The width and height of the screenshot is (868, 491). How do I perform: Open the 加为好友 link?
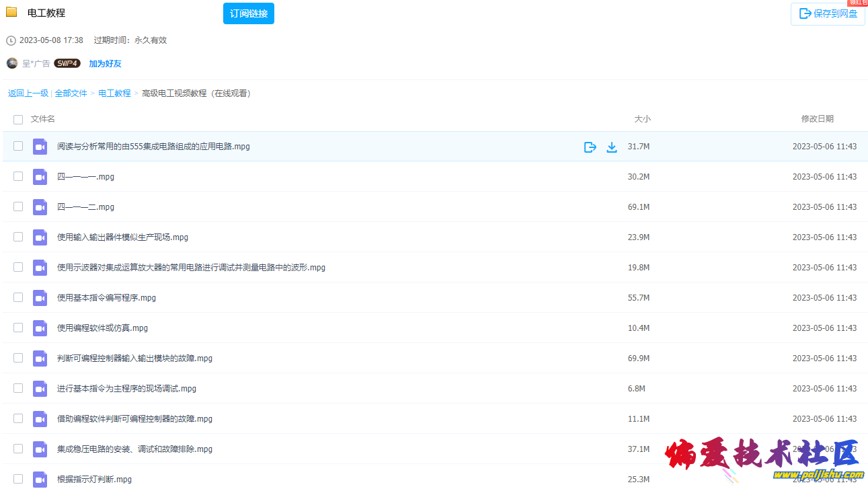pyautogui.click(x=105, y=63)
